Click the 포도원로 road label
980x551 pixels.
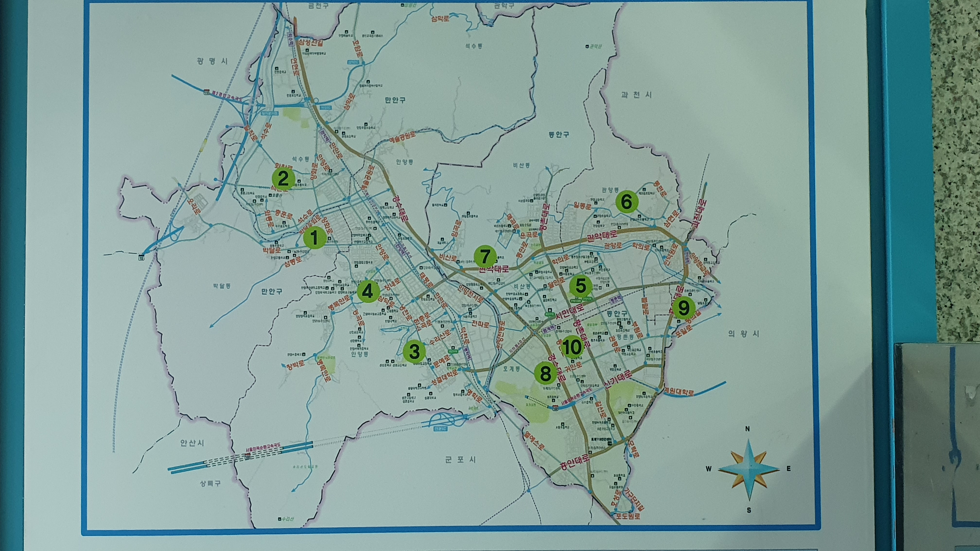coord(628,517)
